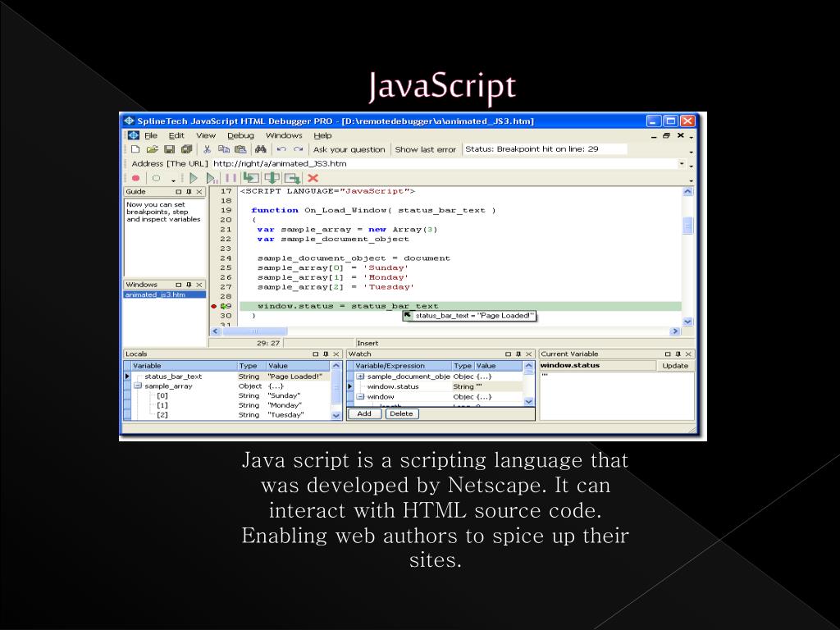The height and width of the screenshot is (630, 840).
Task: Close the Watch panel
Action: [x=528, y=354]
